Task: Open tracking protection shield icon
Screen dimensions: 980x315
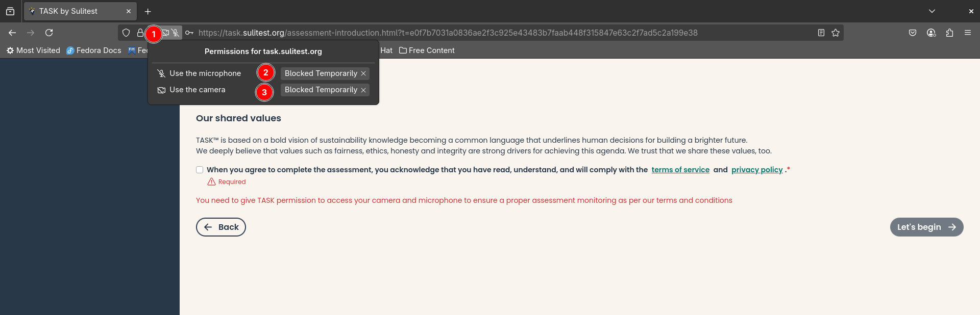Action: pos(126,33)
